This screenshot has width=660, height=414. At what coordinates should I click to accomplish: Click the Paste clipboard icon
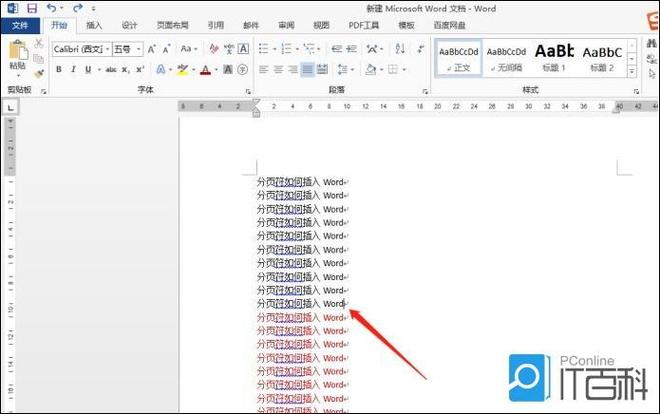click(18, 51)
